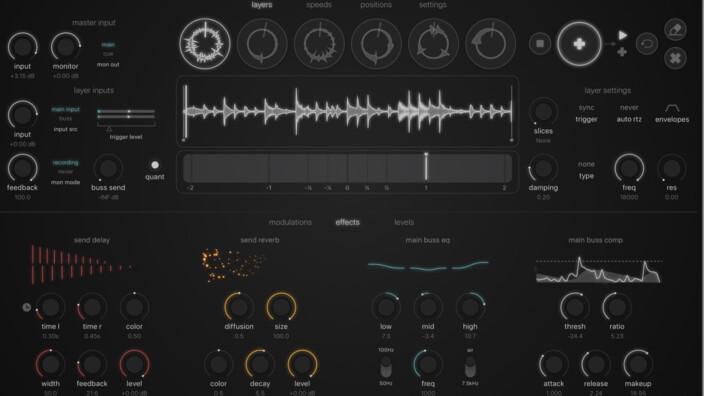Toggle the air 7.5kHz high switch
704x396 pixels.
tap(470, 366)
